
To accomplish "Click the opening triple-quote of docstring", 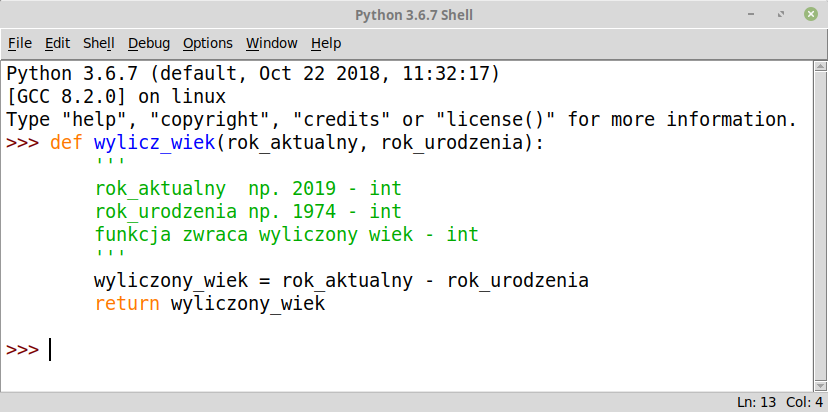I will click(x=110, y=162).
